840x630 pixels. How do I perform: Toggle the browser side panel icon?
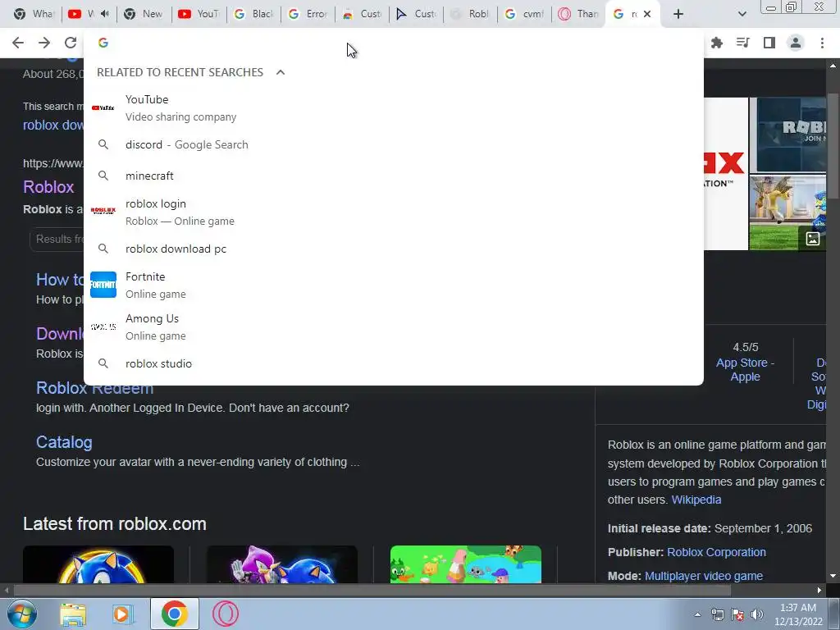point(769,43)
